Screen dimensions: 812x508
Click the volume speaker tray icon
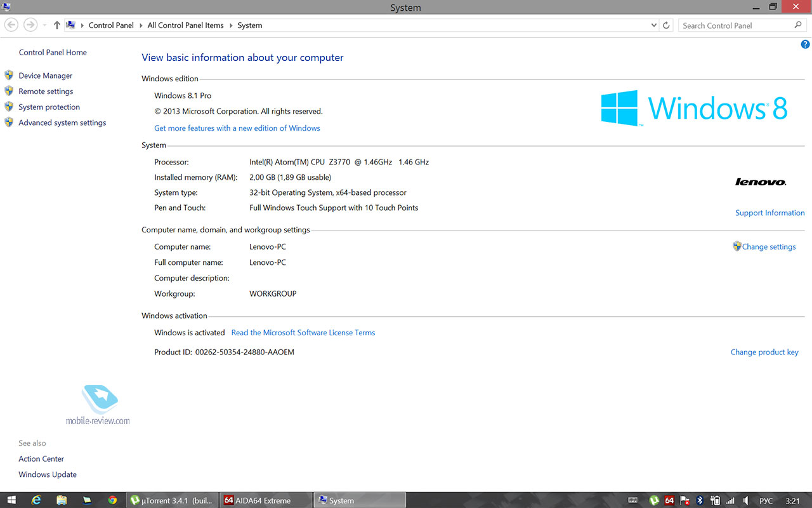tap(746, 500)
